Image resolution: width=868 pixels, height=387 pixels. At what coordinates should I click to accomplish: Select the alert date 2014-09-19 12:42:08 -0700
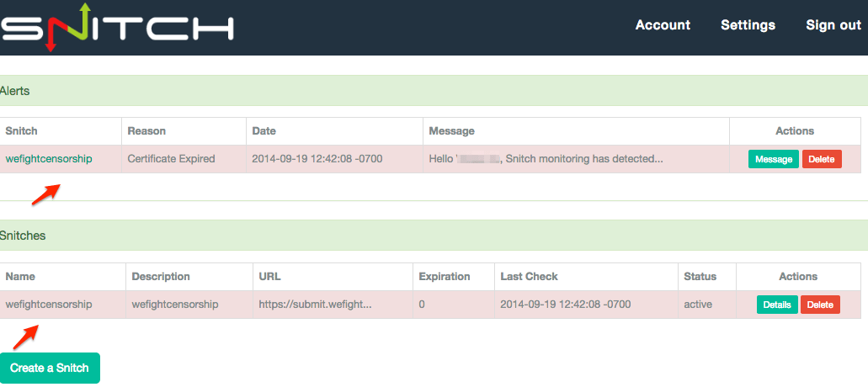(x=317, y=159)
